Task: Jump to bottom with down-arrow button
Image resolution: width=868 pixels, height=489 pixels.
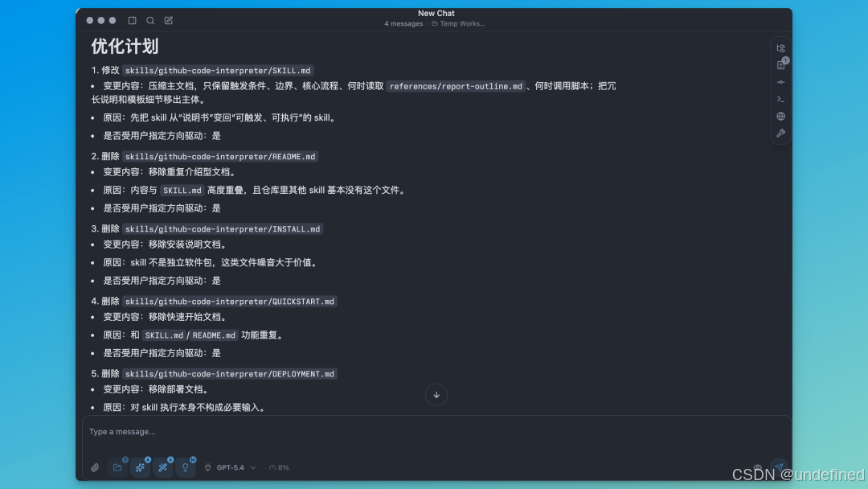Action: click(436, 395)
